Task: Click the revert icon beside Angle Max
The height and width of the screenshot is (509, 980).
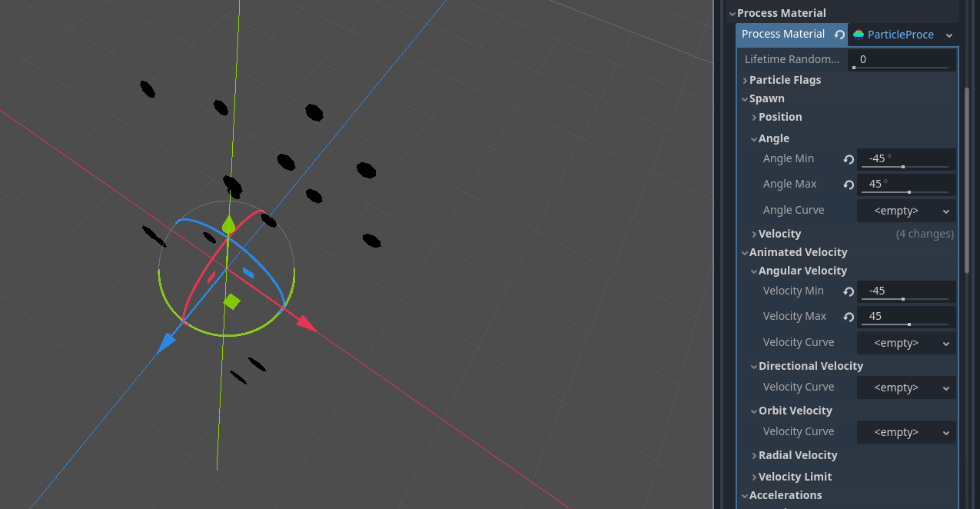Action: [x=849, y=185]
